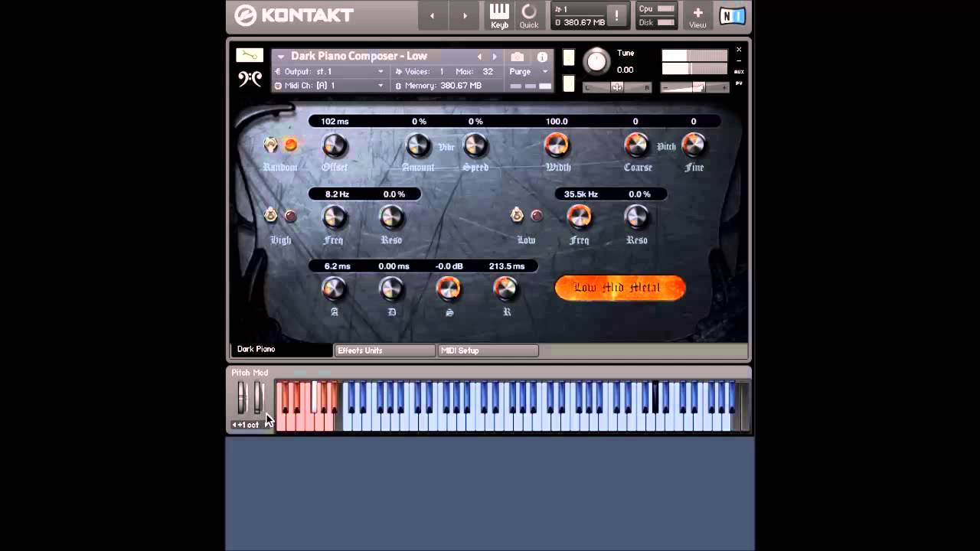The height and width of the screenshot is (551, 980).
Task: Click the Decay D knob
Action: point(391,289)
